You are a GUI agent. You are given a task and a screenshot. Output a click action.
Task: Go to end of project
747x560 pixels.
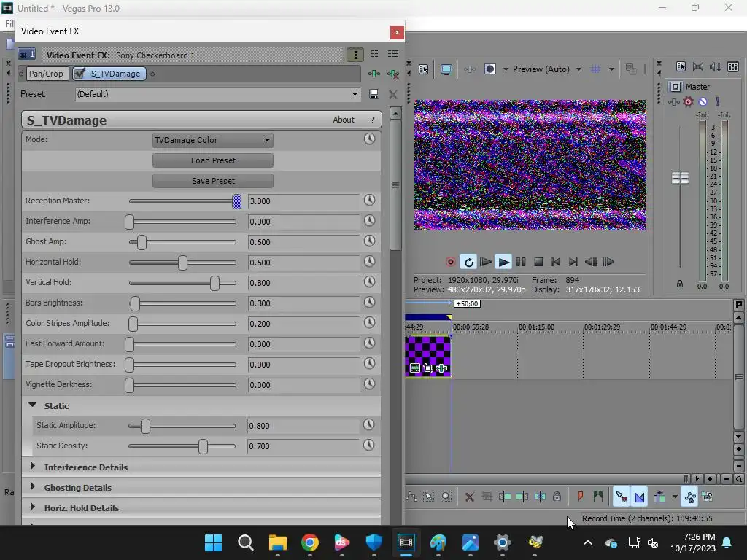coord(573,262)
